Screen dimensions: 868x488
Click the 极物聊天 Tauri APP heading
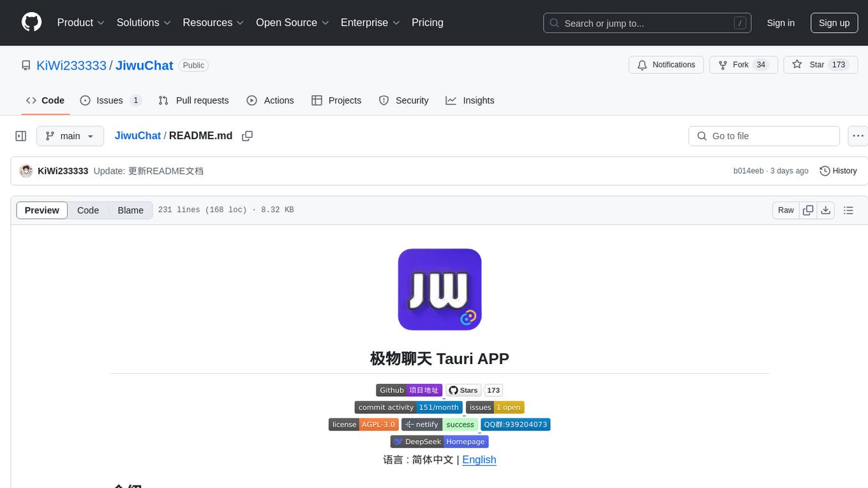pos(440,358)
